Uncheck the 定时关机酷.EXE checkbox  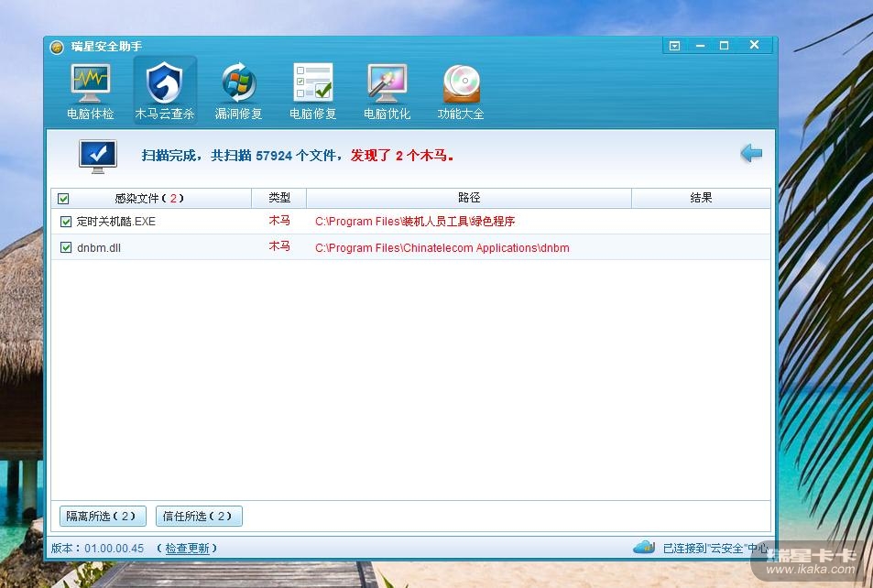click(x=66, y=222)
